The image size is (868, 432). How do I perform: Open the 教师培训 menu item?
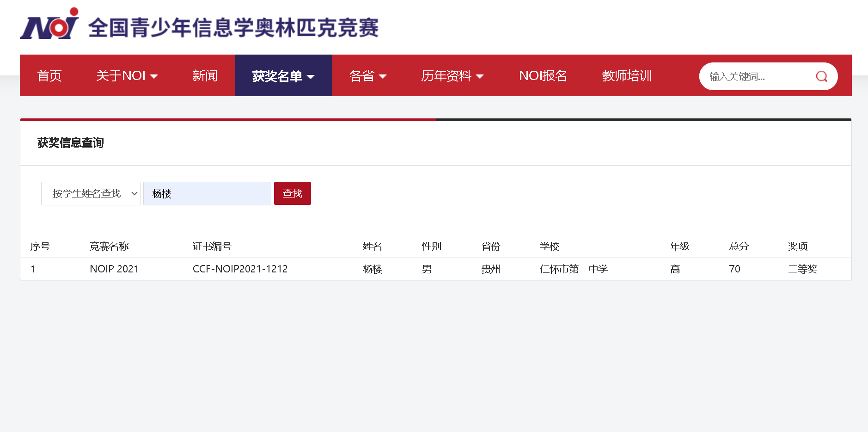coord(627,76)
